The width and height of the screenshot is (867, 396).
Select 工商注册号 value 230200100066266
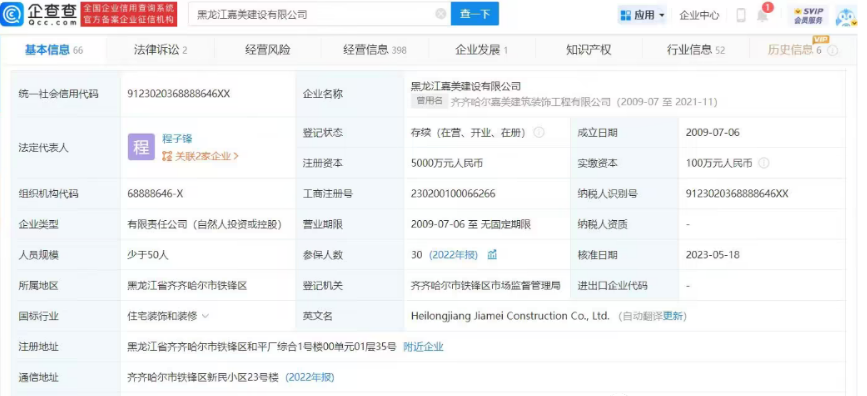(453, 194)
